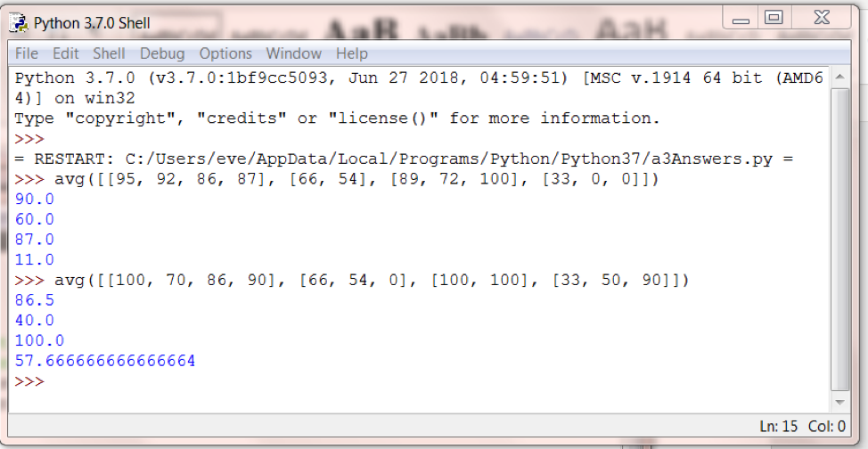Click the 'Type "copyright"' information line
The width and height of the screenshot is (868, 449).
pyautogui.click(x=337, y=118)
